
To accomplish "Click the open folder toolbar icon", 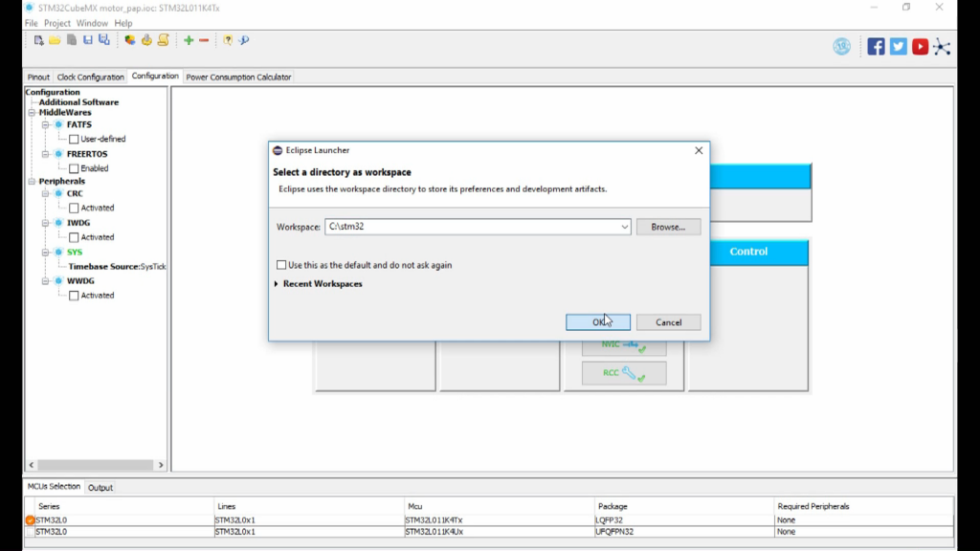I will pyautogui.click(x=55, y=40).
